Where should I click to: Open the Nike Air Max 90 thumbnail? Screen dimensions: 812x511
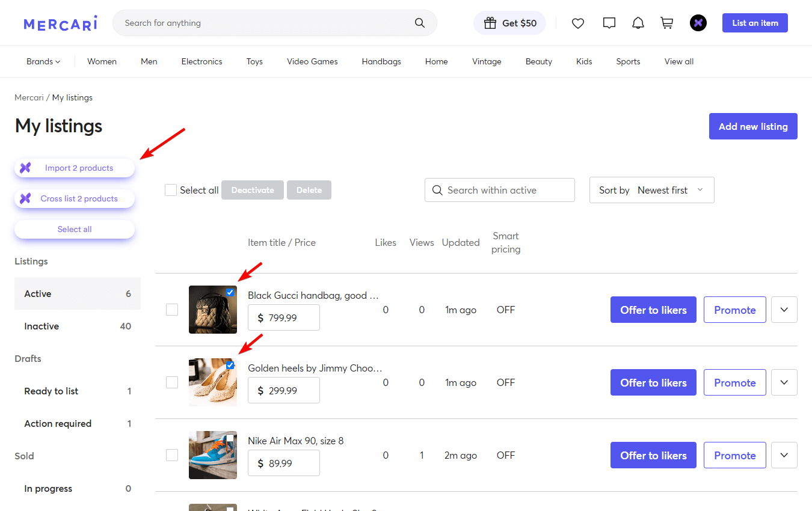pos(213,455)
